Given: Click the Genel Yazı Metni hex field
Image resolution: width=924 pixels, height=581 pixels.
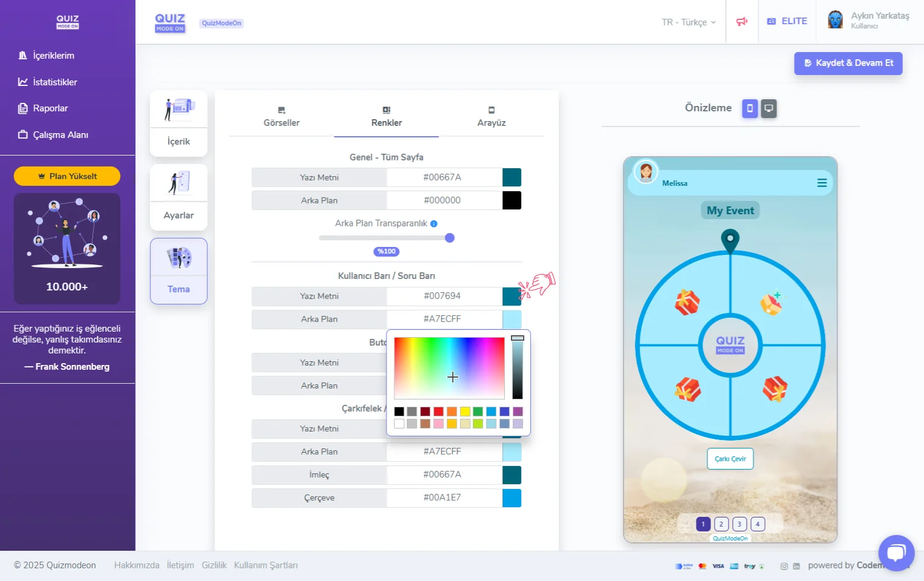Looking at the screenshot, I should pyautogui.click(x=443, y=177).
